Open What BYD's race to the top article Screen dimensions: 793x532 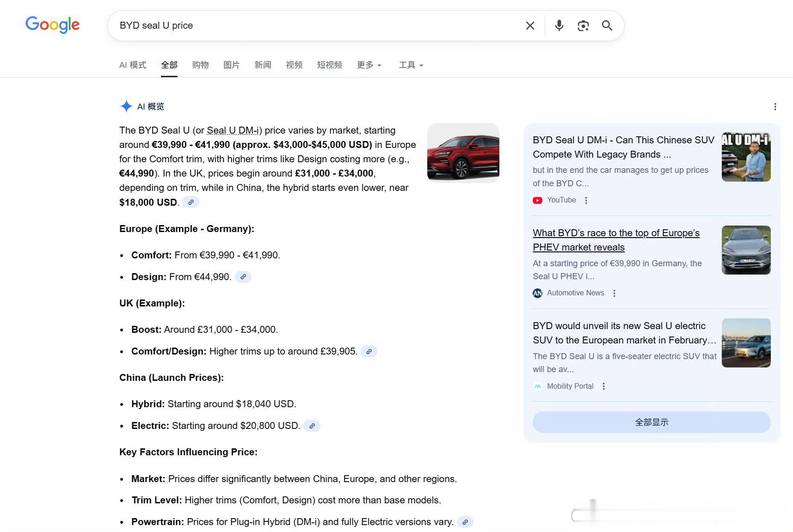616,240
